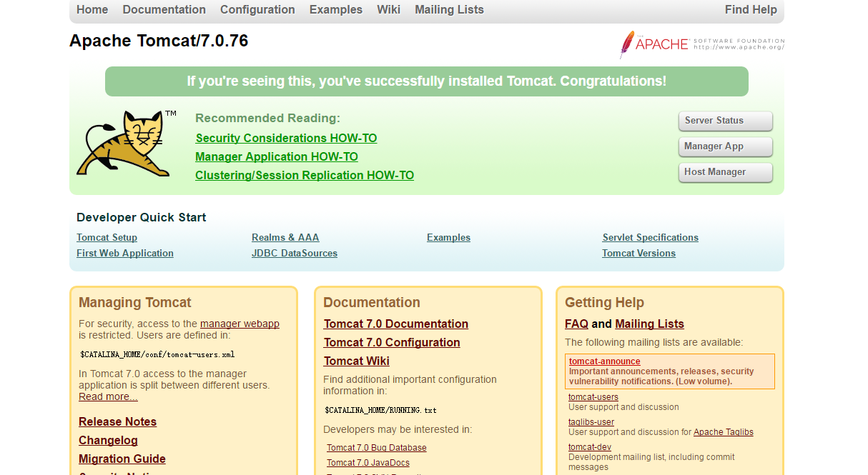Open Mailing Lists in the top navigation
Image resolution: width=868 pixels, height=475 pixels.
point(450,10)
